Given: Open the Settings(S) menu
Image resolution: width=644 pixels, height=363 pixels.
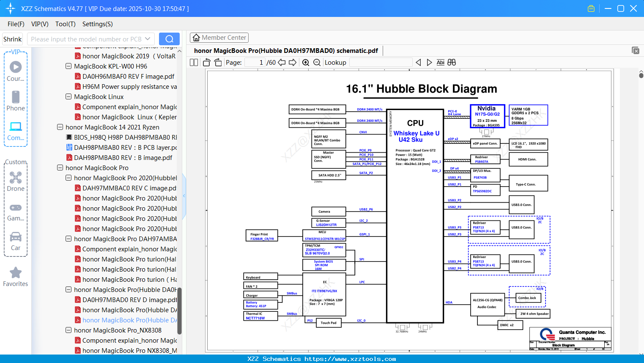Looking at the screenshot, I should click(x=98, y=24).
